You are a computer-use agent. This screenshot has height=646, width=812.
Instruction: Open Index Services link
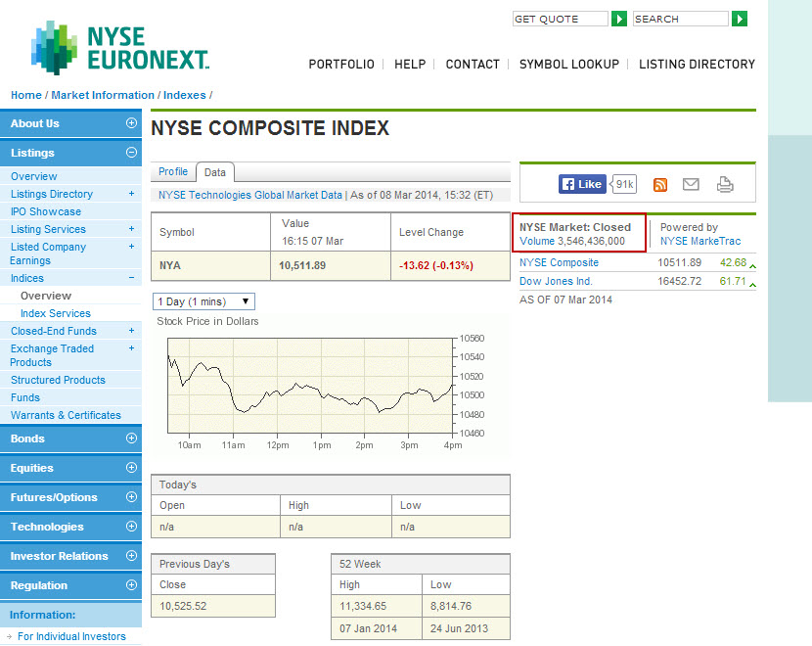[56, 313]
